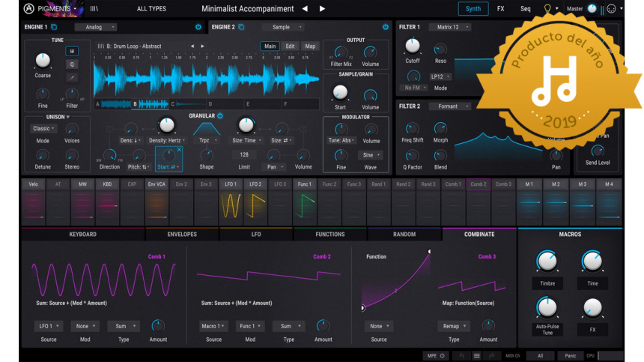Viewport: 644px width, 362px height.
Task: Click the Trapezoid grain shape icon
Action: pos(206,129)
